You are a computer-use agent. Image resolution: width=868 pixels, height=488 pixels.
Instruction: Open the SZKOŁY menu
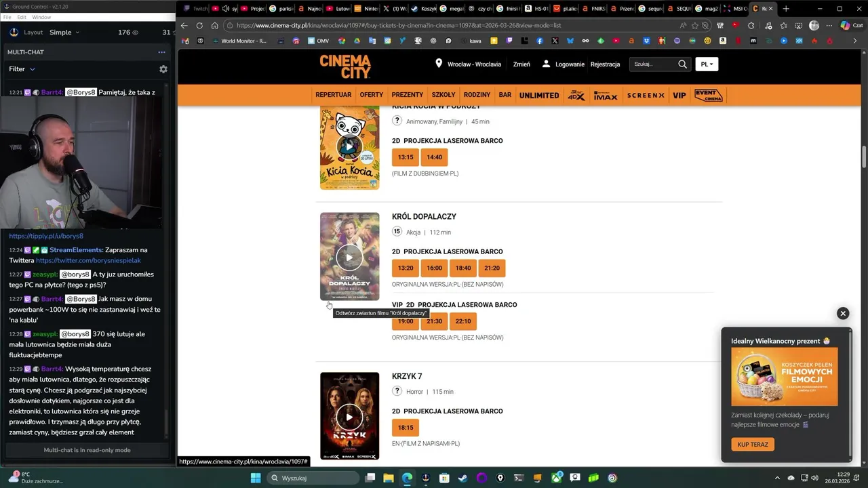pos(443,95)
